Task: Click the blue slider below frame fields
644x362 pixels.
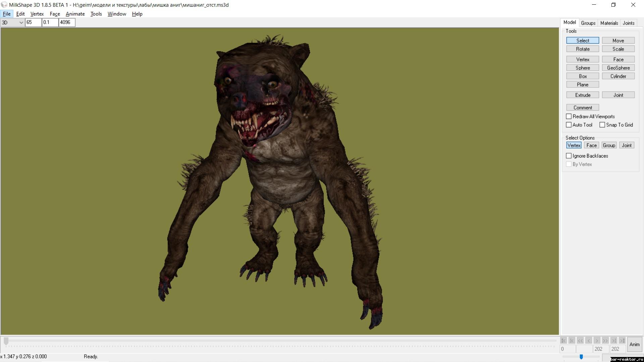Action: coord(581,357)
